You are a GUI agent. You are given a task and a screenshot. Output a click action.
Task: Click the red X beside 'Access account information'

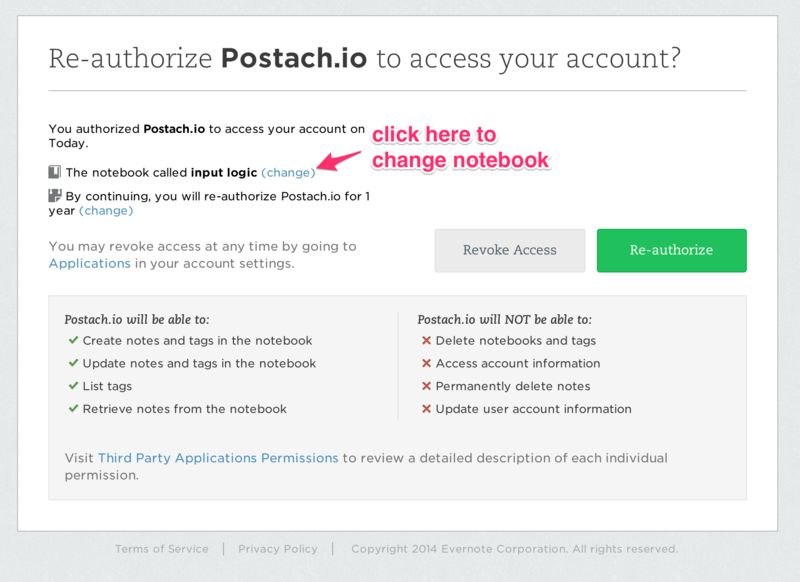tap(427, 364)
